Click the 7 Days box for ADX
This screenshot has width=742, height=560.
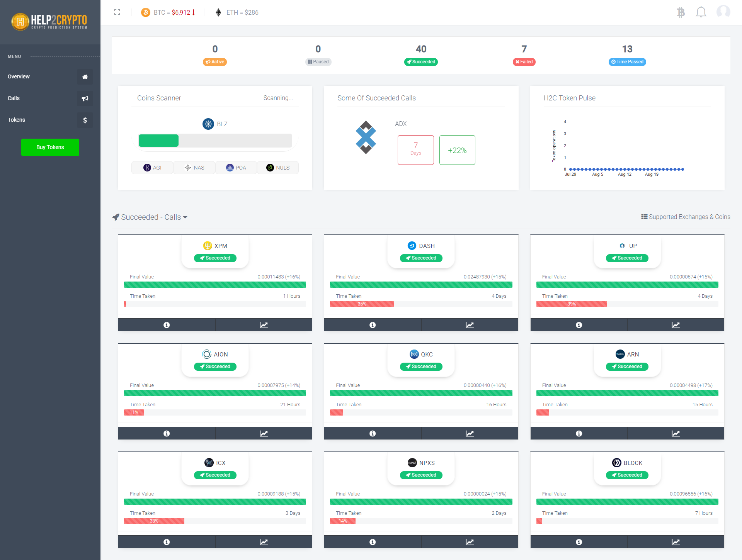(416, 150)
